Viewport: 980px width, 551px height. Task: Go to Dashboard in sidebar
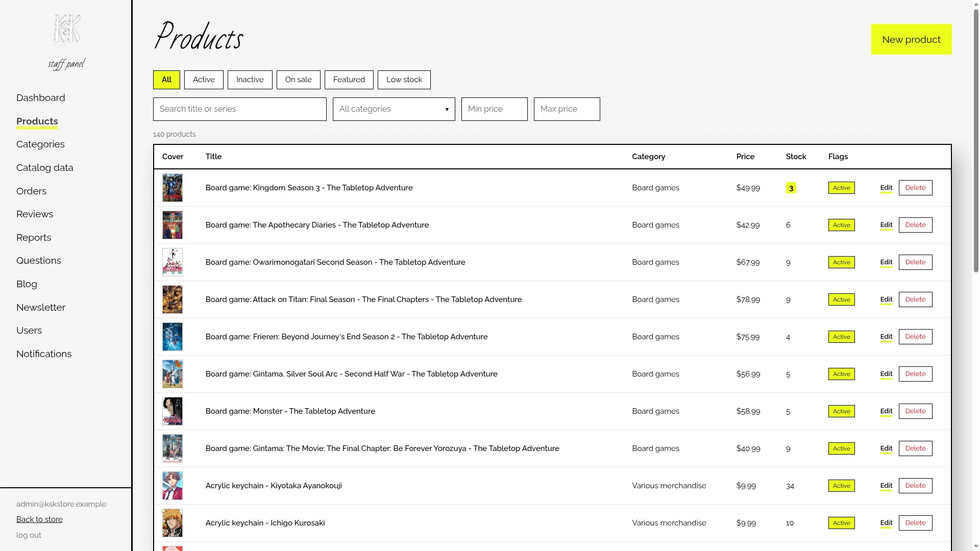(41, 98)
